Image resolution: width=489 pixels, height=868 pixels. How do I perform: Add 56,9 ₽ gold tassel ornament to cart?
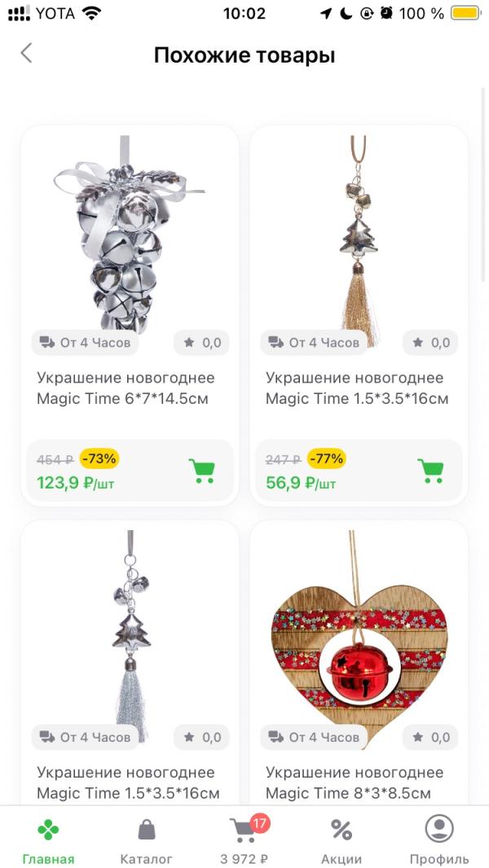[x=430, y=471]
